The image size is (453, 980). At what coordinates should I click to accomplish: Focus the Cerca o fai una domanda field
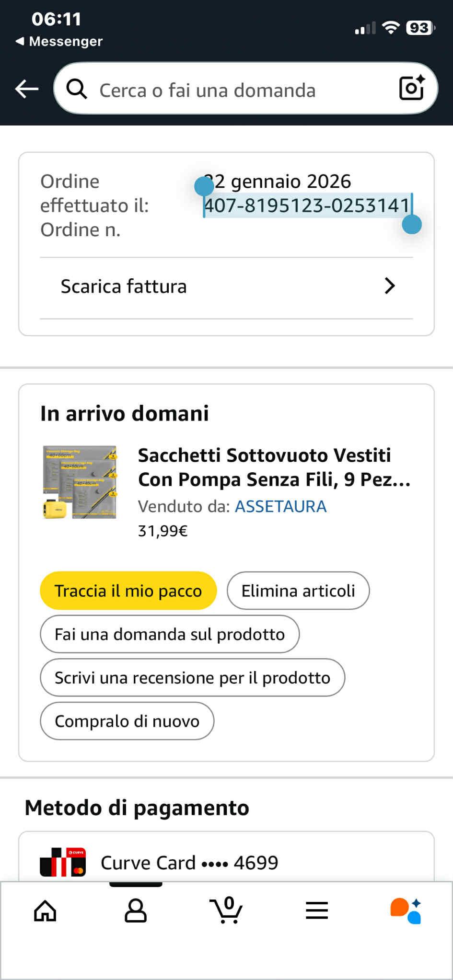[x=230, y=90]
